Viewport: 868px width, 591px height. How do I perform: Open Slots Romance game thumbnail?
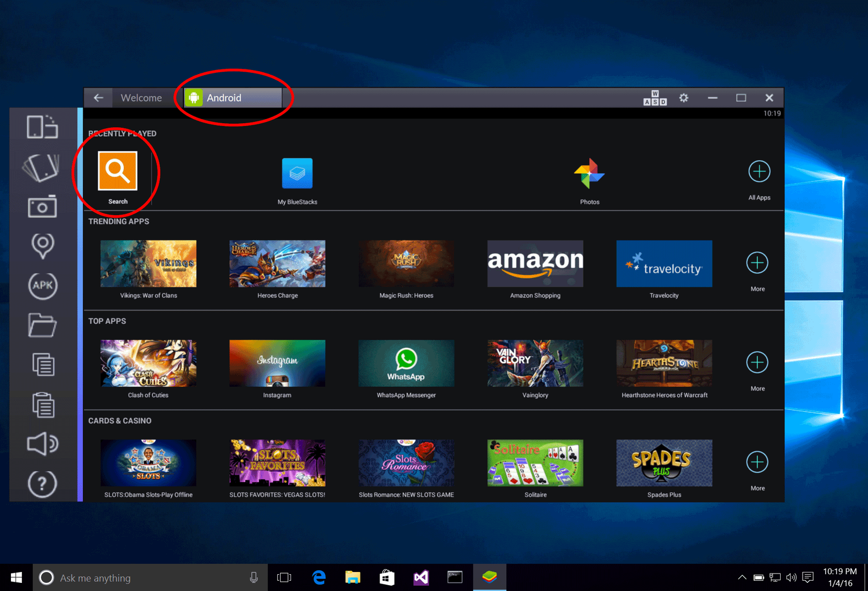click(x=406, y=463)
